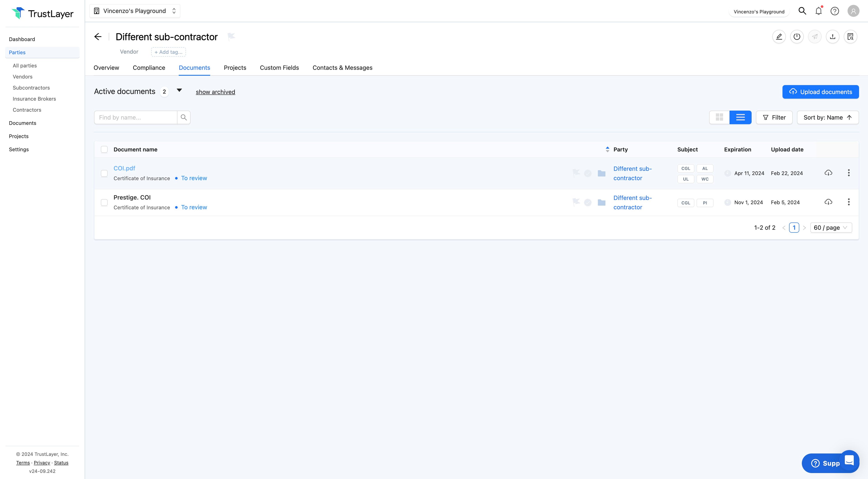Open Vincenzo's Playground workspace switcher

pyautogui.click(x=135, y=11)
